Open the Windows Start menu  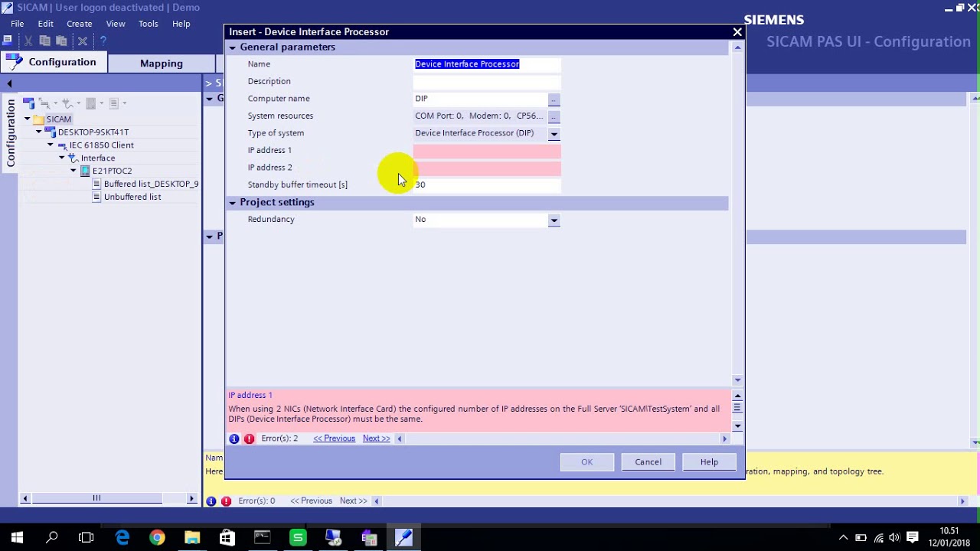click(x=17, y=537)
